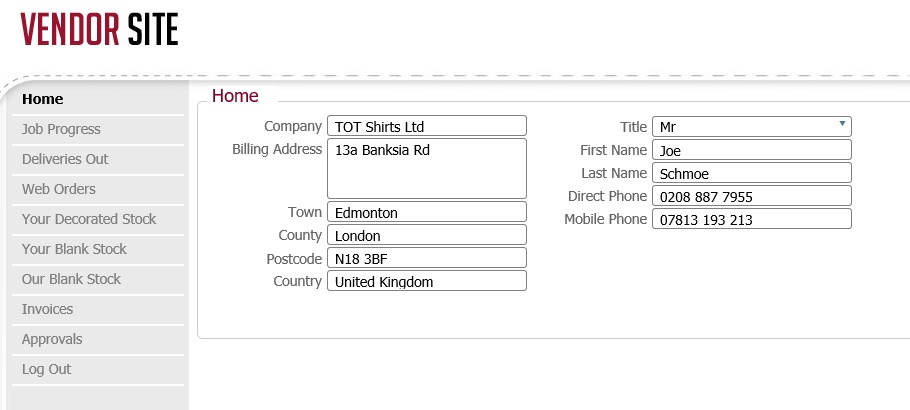
Task: Open Deliveries Out page
Action: 65,159
